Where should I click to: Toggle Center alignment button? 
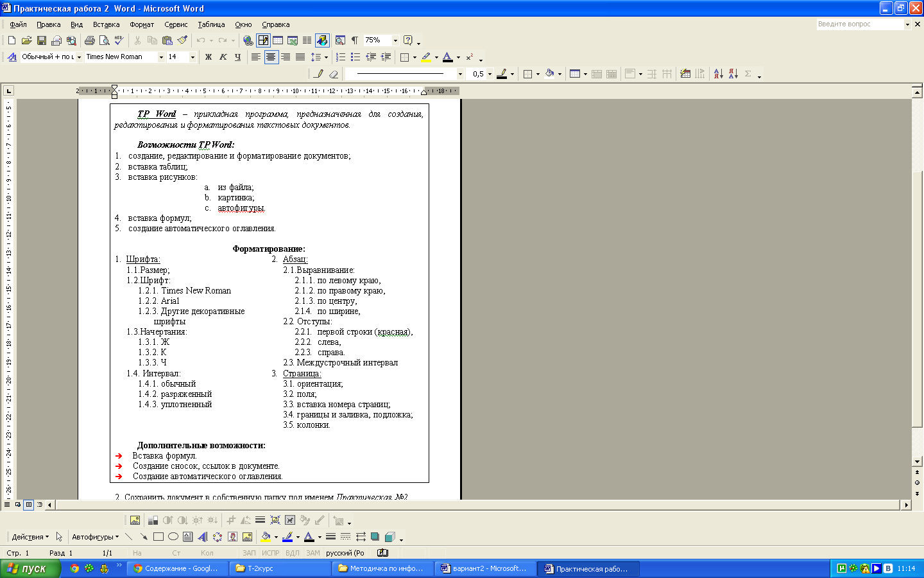click(271, 57)
